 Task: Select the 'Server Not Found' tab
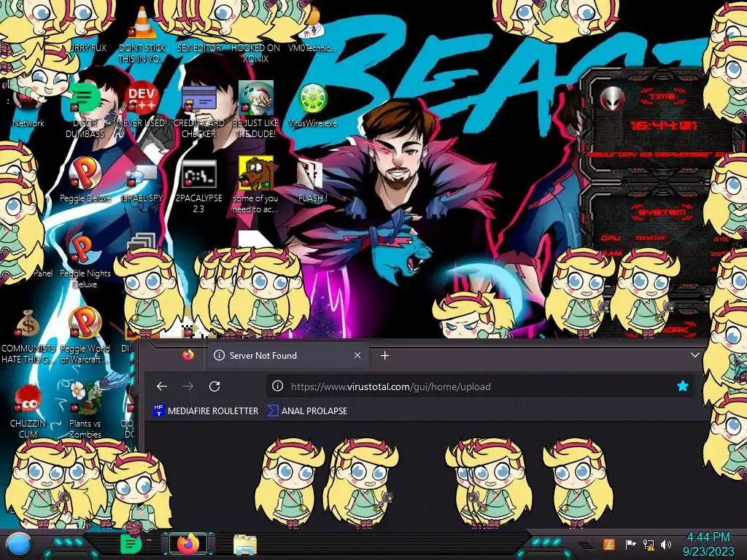287,356
